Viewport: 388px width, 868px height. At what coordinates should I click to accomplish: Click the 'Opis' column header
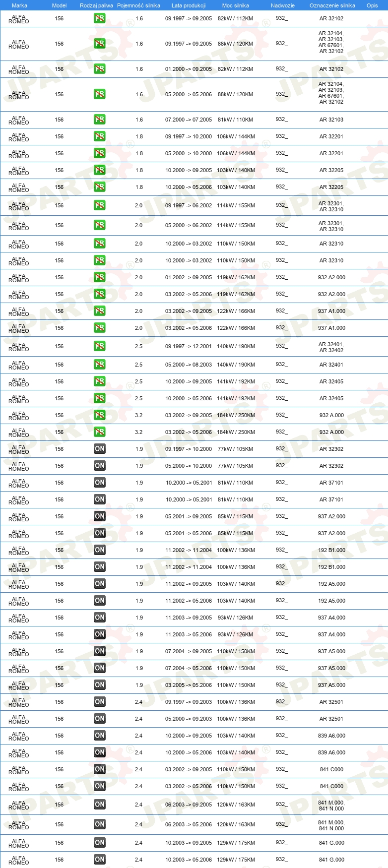tap(372, 5)
